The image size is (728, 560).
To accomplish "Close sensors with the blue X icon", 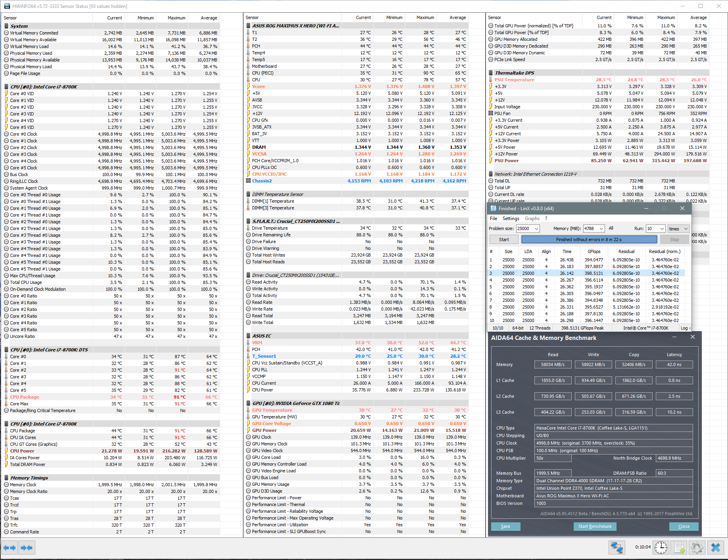I will point(716,548).
